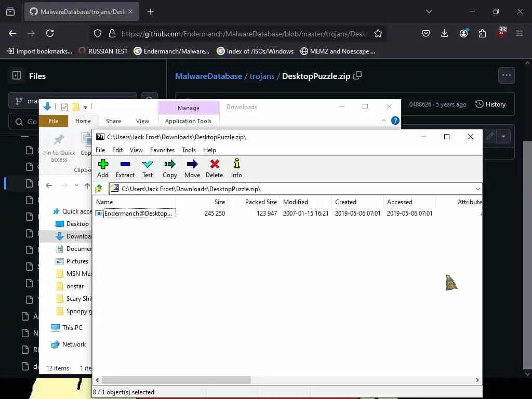Screen dimensions: 532x399
Task: Click the 7-Zip address path field
Action: (x=295, y=189)
